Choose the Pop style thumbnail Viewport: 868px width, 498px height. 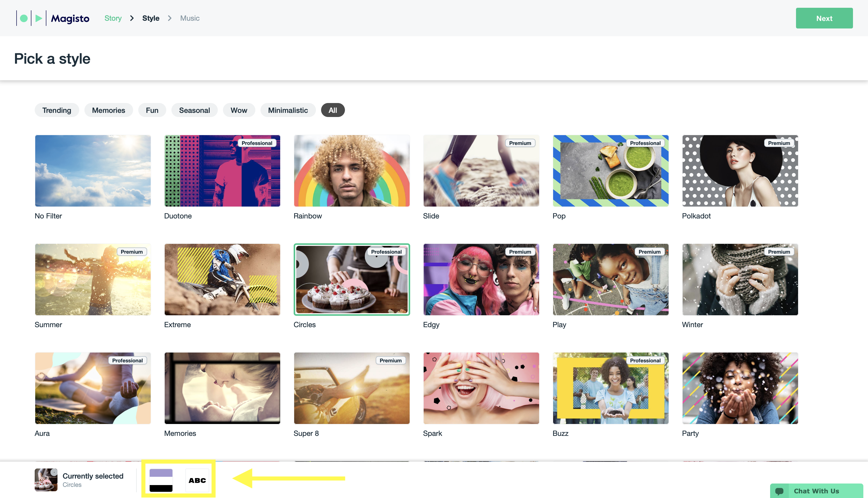click(x=611, y=171)
